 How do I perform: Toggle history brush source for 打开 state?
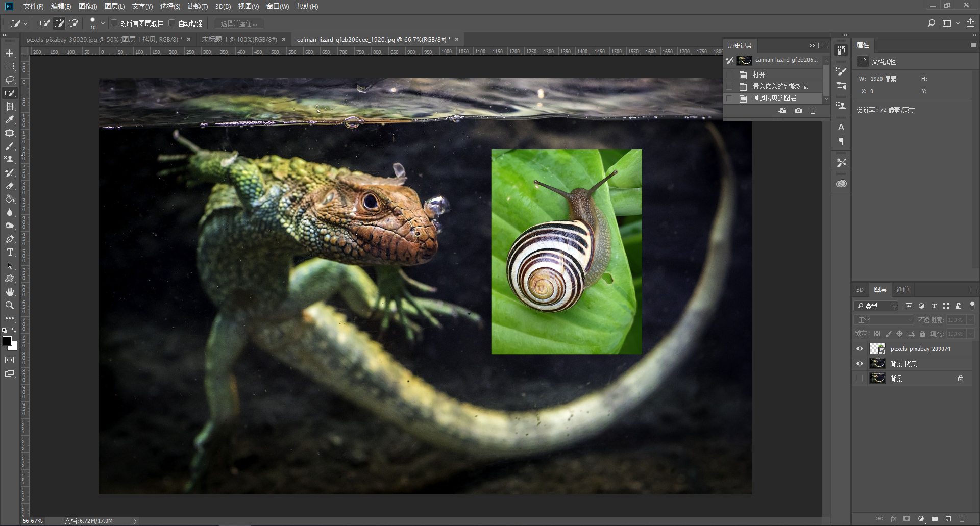729,74
